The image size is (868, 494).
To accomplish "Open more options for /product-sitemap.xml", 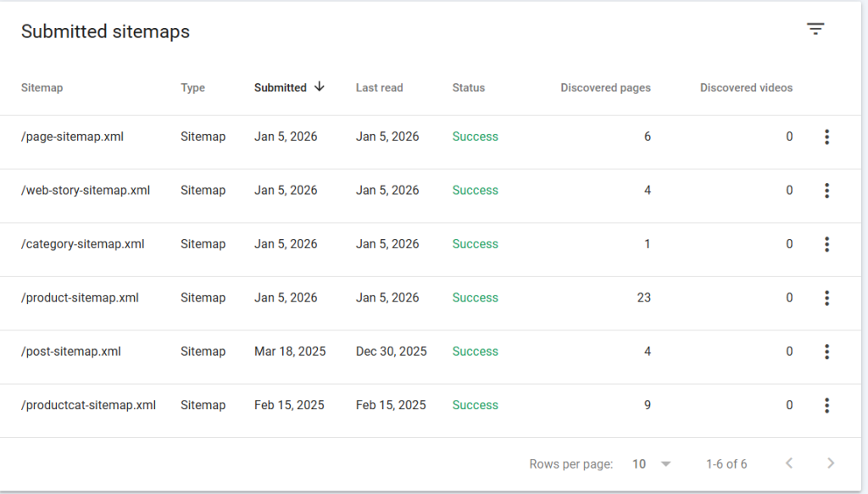I will 826,298.
